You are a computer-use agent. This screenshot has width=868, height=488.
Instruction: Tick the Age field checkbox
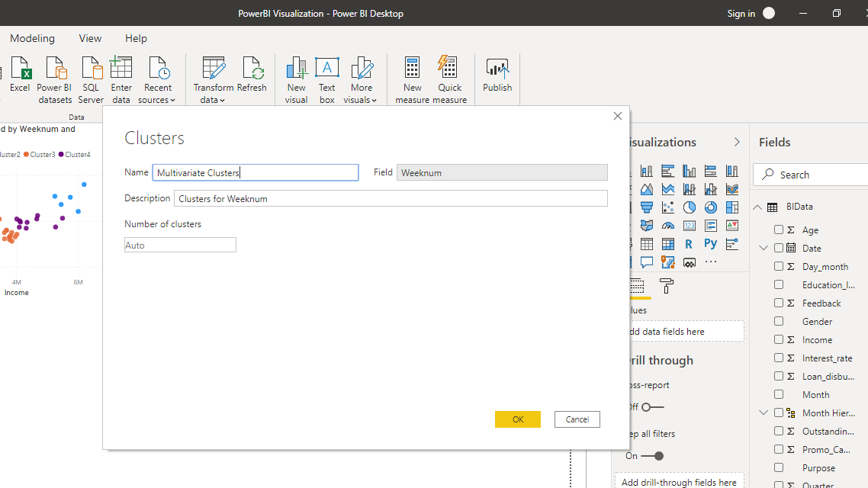point(779,230)
